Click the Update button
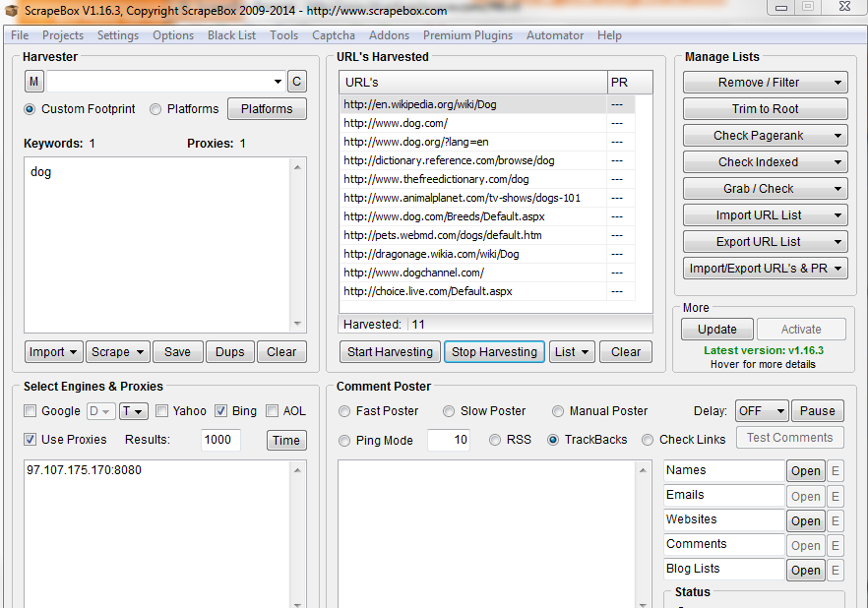Viewport: 868px width, 608px height. (716, 330)
